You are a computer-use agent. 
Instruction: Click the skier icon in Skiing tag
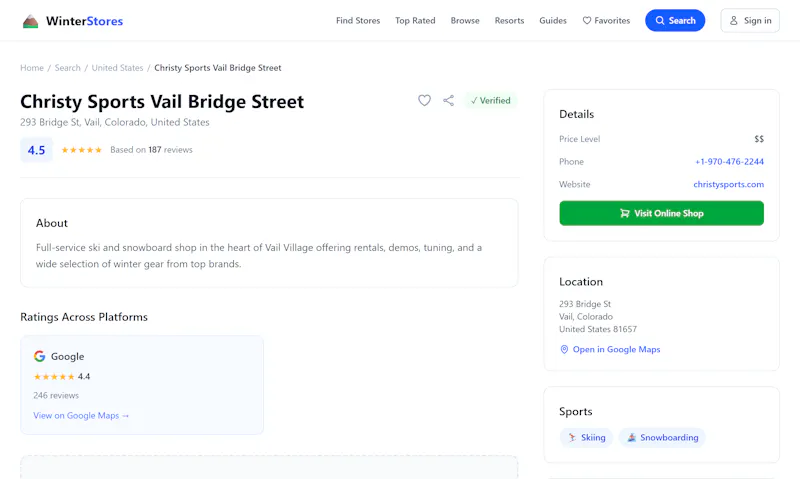click(x=572, y=437)
